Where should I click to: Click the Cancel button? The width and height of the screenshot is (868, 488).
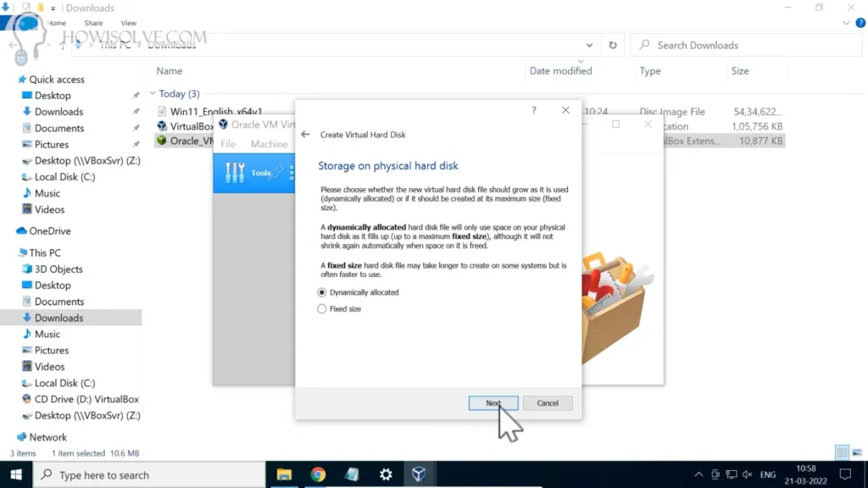[548, 403]
